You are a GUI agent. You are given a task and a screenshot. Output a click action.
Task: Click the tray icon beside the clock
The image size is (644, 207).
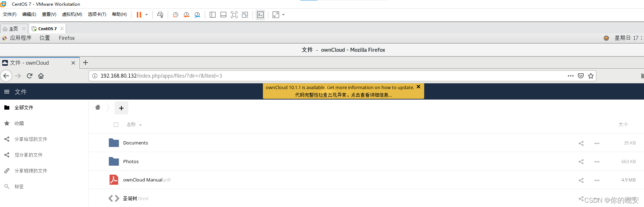606,38
